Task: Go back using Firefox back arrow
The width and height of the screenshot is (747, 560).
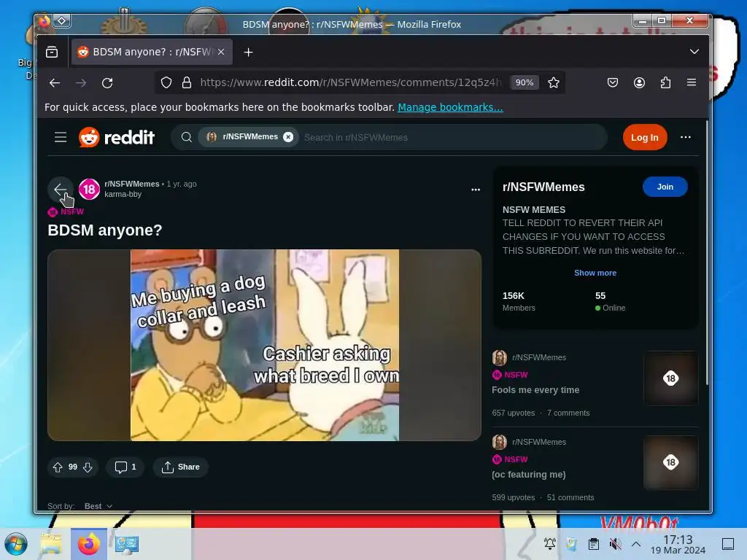Action: tap(55, 83)
